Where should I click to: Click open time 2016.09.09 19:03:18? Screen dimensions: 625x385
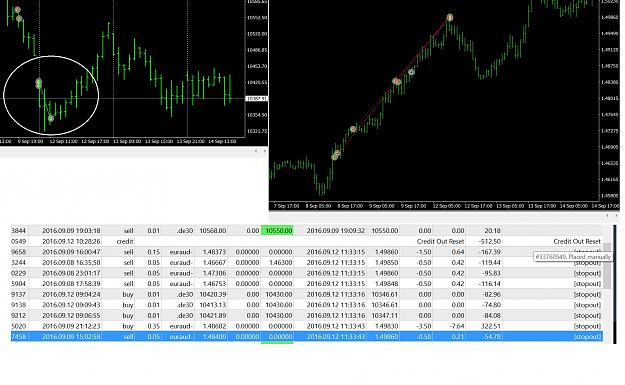[71, 231]
